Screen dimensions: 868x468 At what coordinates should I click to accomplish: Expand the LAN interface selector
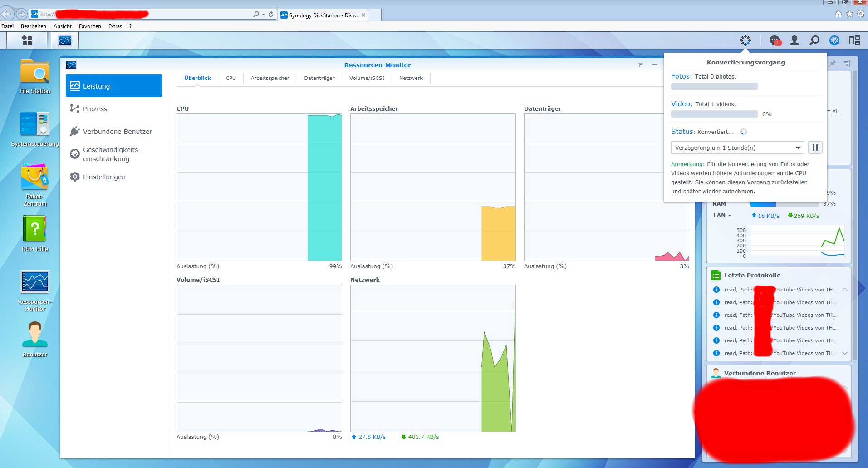click(722, 215)
